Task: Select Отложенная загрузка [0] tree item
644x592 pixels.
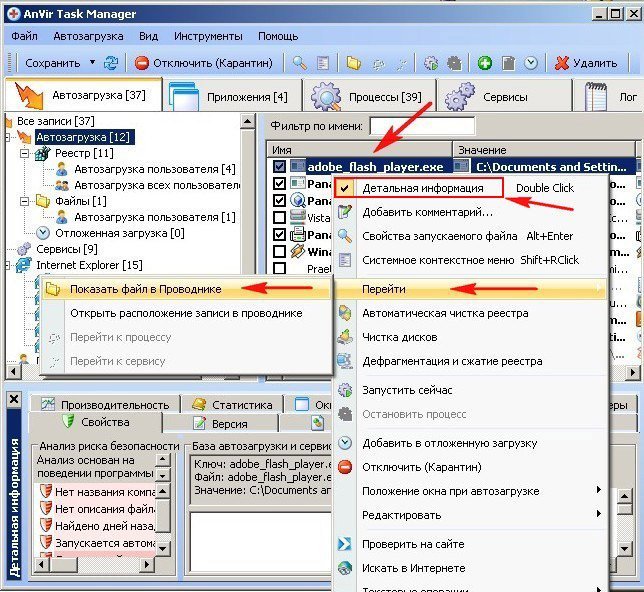Action: point(120,233)
